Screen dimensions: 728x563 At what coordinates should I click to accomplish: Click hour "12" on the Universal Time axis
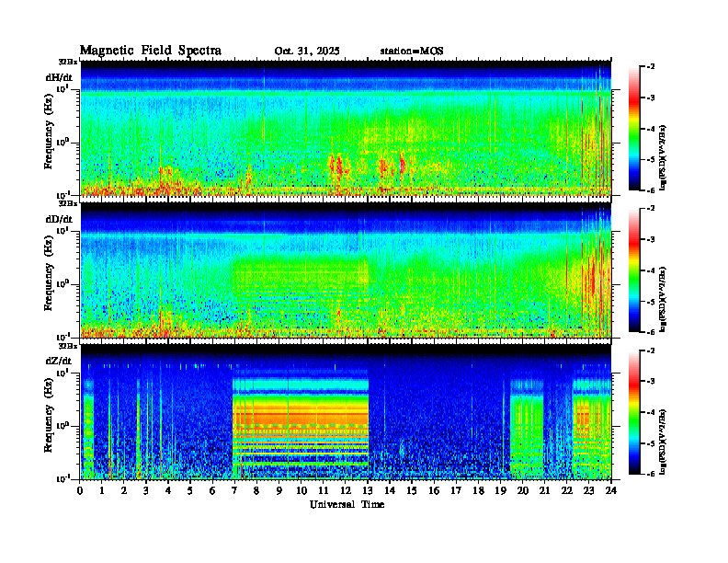click(346, 491)
